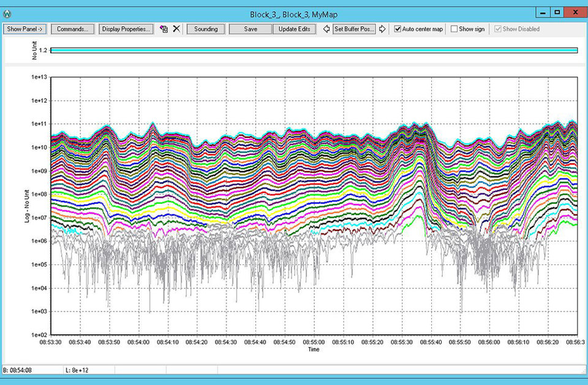
Task: Maximize the Block_3 window
Action: pyautogui.click(x=557, y=12)
